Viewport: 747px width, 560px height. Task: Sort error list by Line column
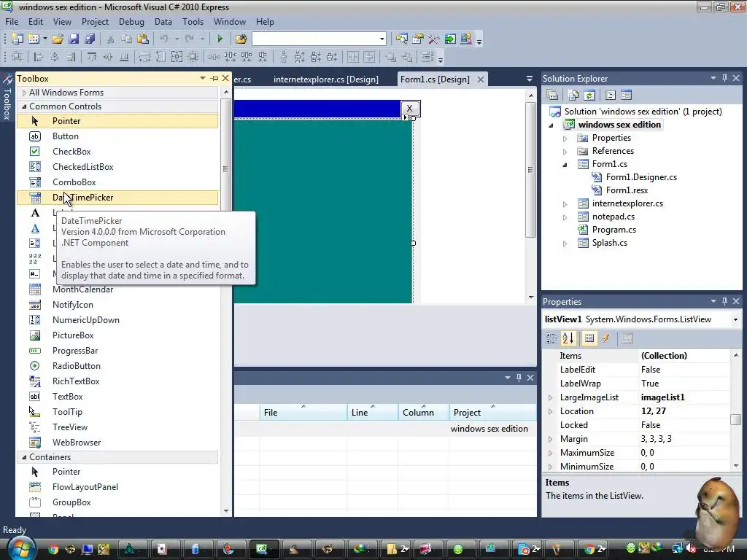(x=373, y=413)
